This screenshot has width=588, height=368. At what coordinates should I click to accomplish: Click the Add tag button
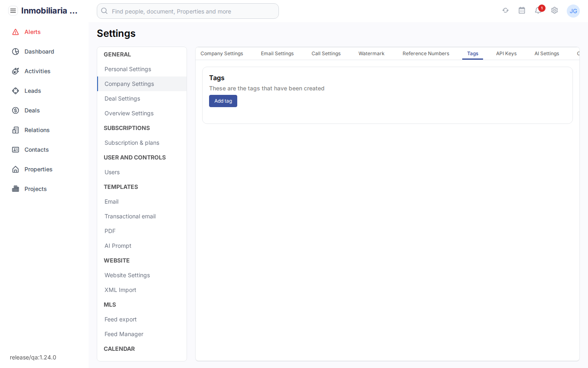[223, 101]
